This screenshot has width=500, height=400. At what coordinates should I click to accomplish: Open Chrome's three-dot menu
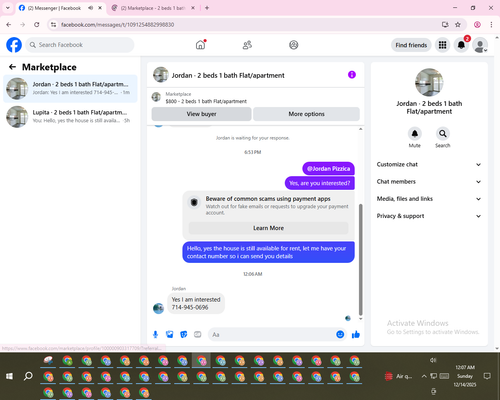tap(491, 25)
